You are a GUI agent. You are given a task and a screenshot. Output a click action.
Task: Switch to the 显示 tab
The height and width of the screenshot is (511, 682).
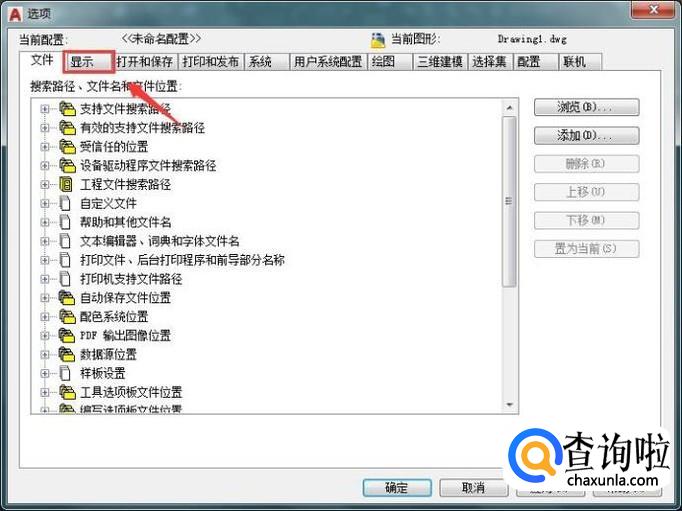[89, 62]
